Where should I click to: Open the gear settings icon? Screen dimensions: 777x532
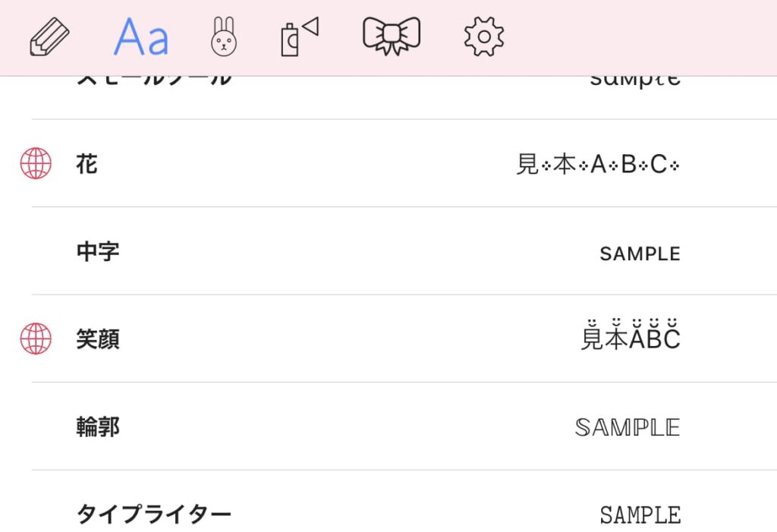pos(484,36)
